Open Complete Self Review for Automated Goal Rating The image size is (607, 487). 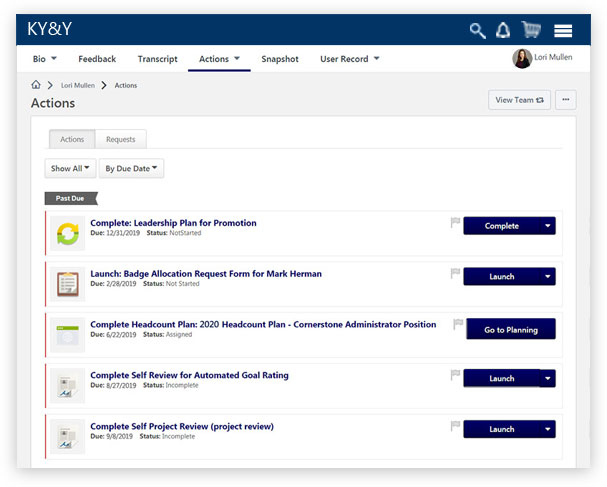(x=189, y=375)
